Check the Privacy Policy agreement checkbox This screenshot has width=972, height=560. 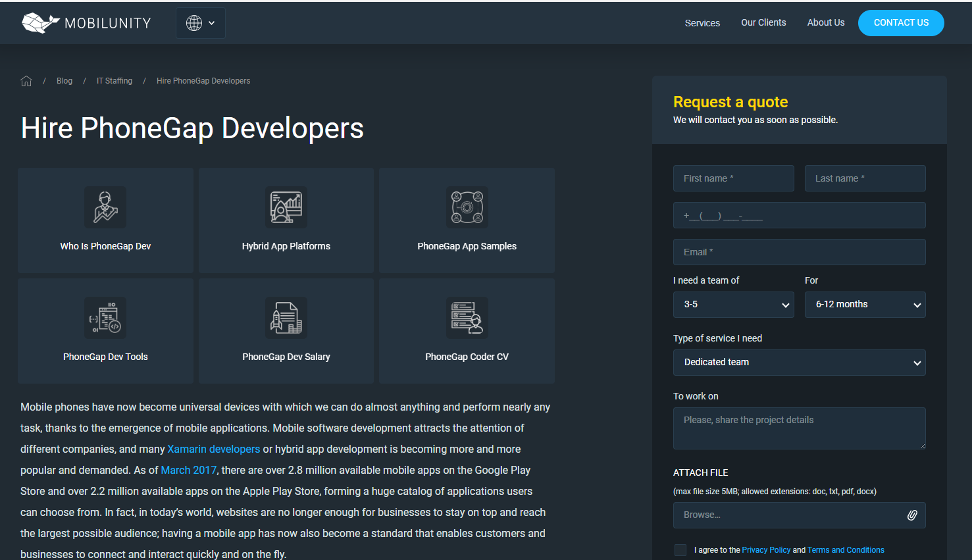tap(680, 550)
